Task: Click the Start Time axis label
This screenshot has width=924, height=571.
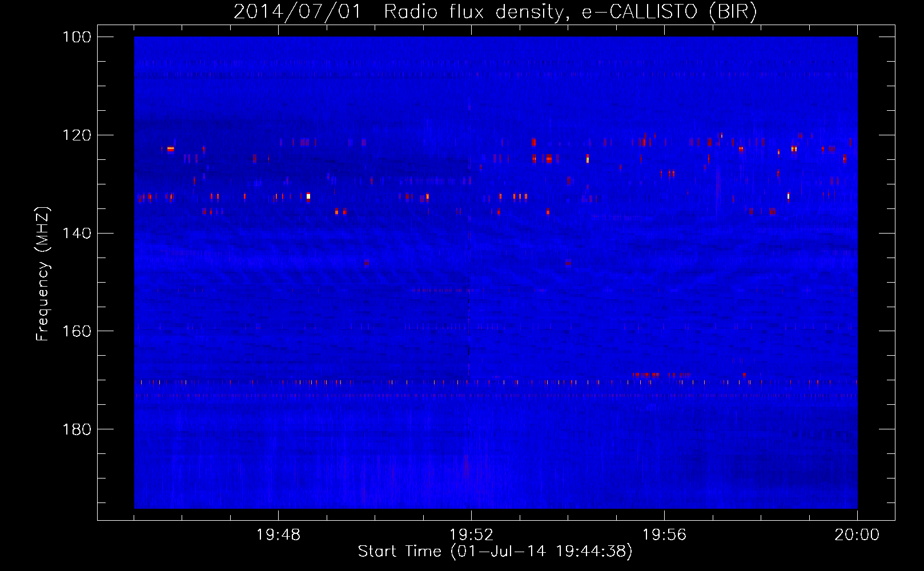Action: (x=495, y=552)
